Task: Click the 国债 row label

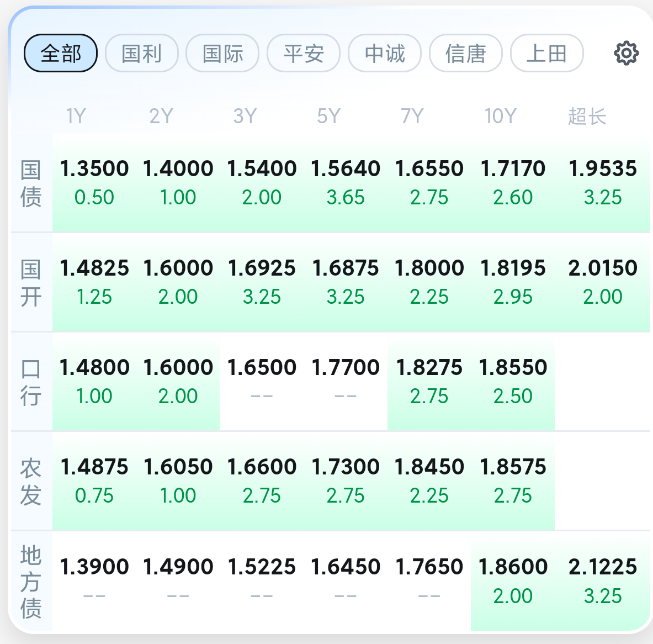Action: [x=31, y=183]
